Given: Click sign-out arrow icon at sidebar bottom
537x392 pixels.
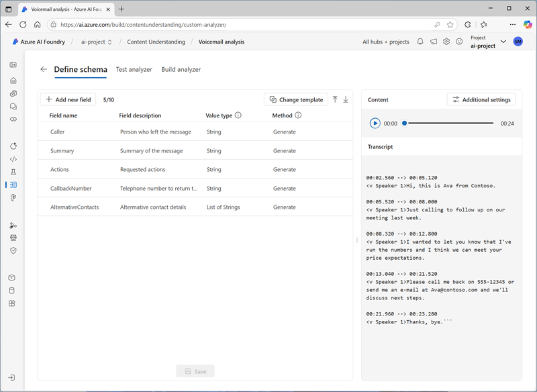Looking at the screenshot, I should [11, 378].
